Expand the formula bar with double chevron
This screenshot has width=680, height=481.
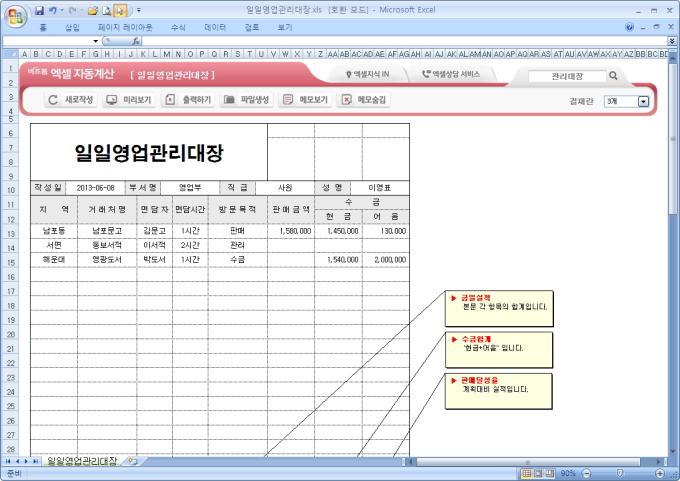[672, 41]
